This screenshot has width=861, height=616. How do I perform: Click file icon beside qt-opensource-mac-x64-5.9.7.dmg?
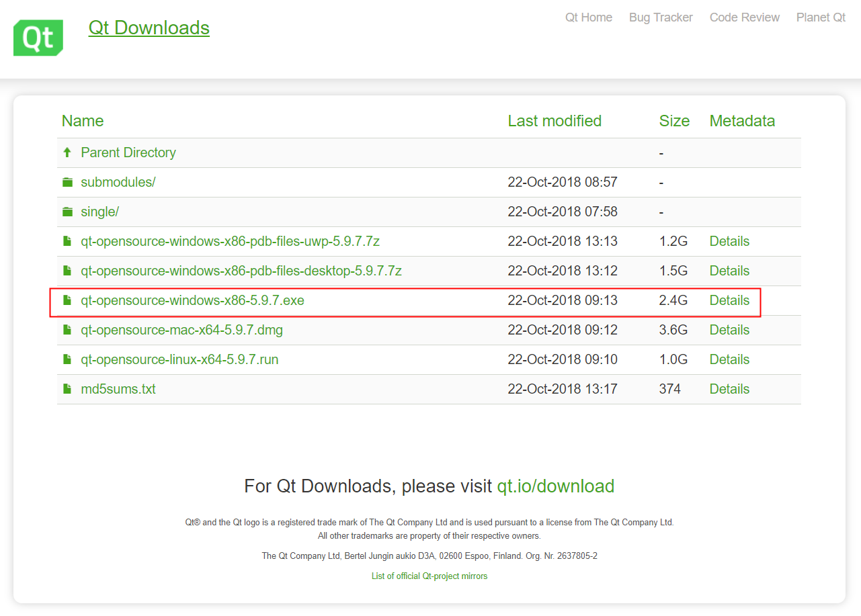(67, 330)
